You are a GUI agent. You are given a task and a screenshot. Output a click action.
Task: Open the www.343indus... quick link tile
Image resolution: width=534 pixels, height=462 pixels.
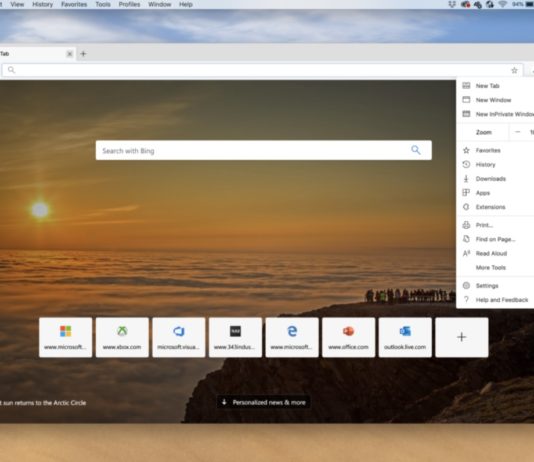pos(235,337)
